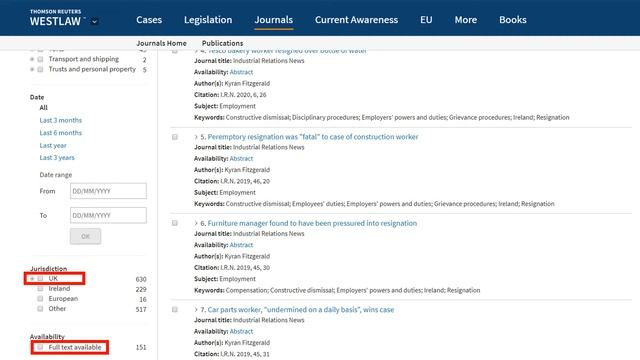Select checkbox for Peremptory resignation result
This screenshot has width=640, height=360.
point(175,137)
